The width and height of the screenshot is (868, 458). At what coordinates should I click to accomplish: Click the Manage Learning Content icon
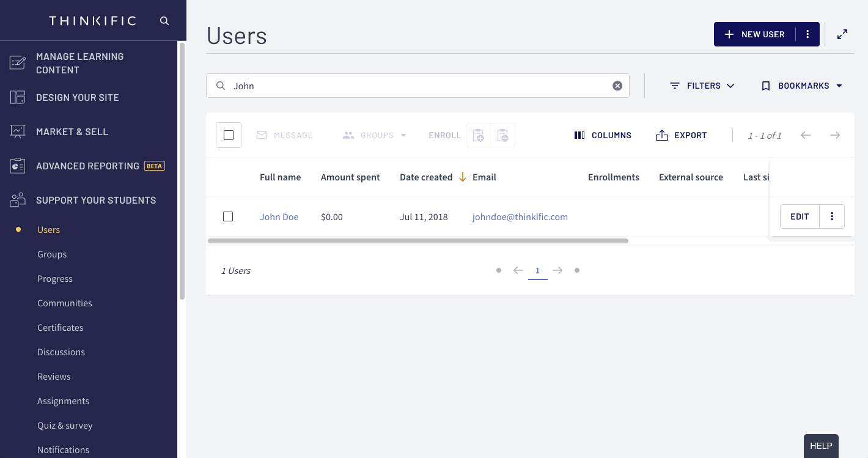17,63
